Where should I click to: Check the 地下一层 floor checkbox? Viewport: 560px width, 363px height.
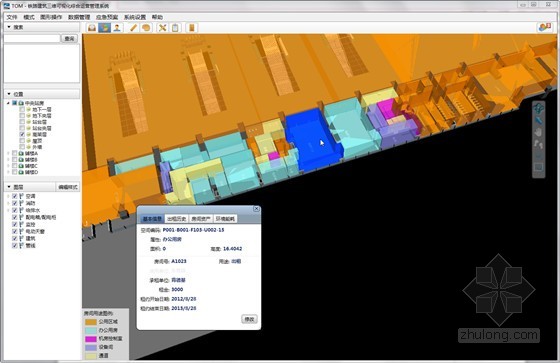pyautogui.click(x=22, y=109)
